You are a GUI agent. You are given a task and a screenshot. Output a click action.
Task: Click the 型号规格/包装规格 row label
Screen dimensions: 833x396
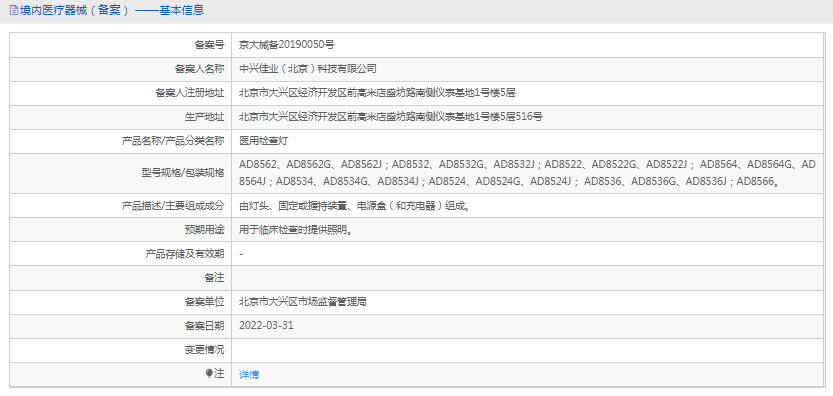tap(180, 173)
